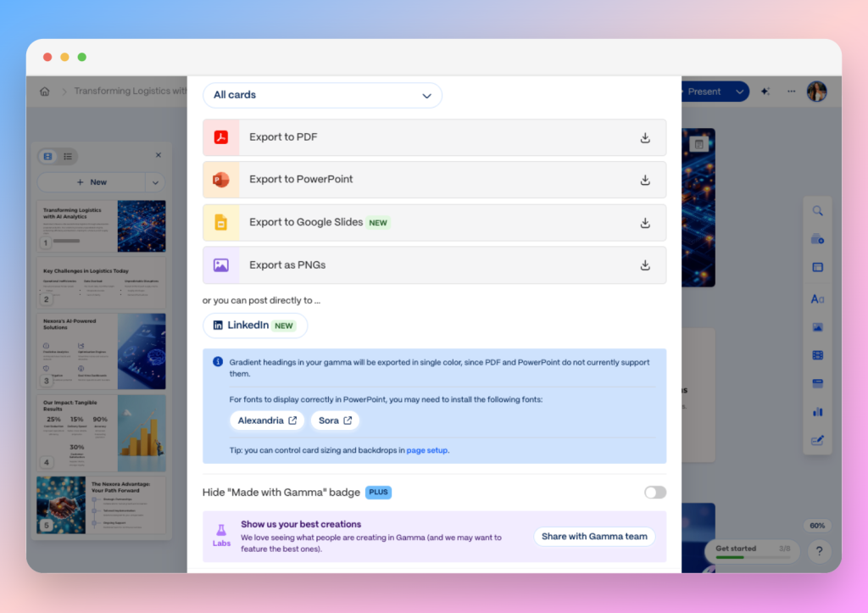This screenshot has height=613, width=868.
Task: Click Share with Gamma team button
Action: (x=594, y=537)
